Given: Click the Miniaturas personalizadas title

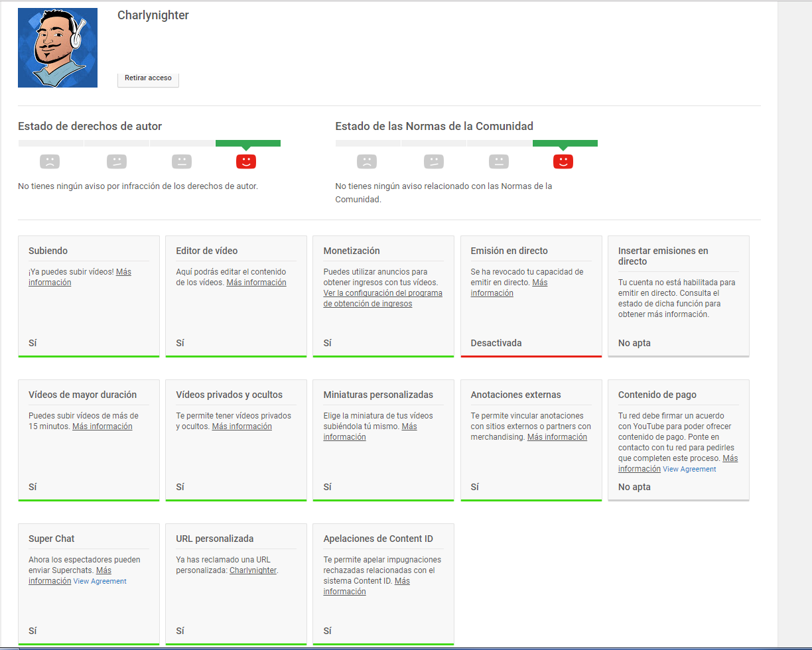Looking at the screenshot, I should (x=378, y=395).
